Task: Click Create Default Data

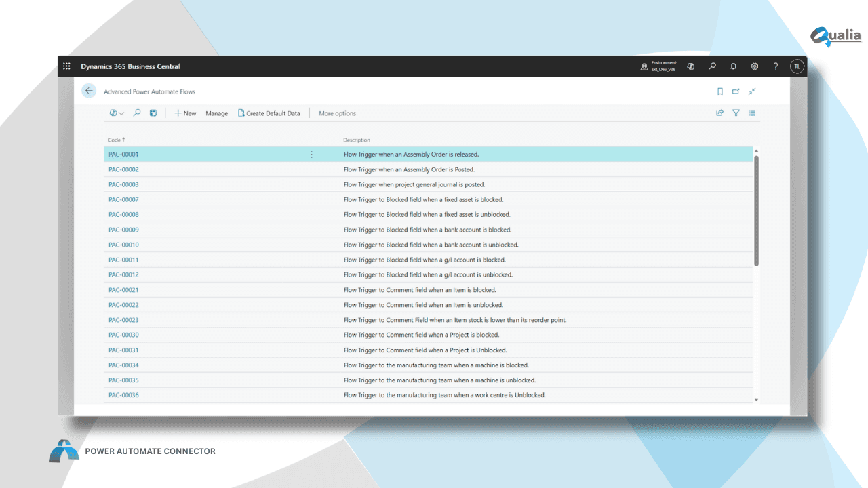Action: [x=269, y=113]
